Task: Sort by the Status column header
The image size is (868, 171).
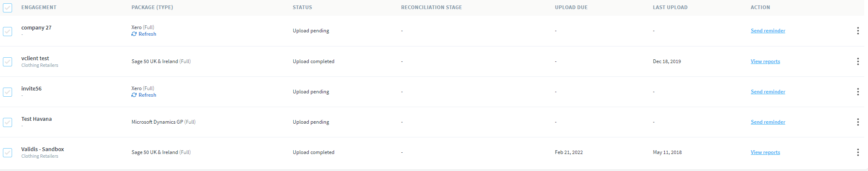Action: (x=302, y=7)
